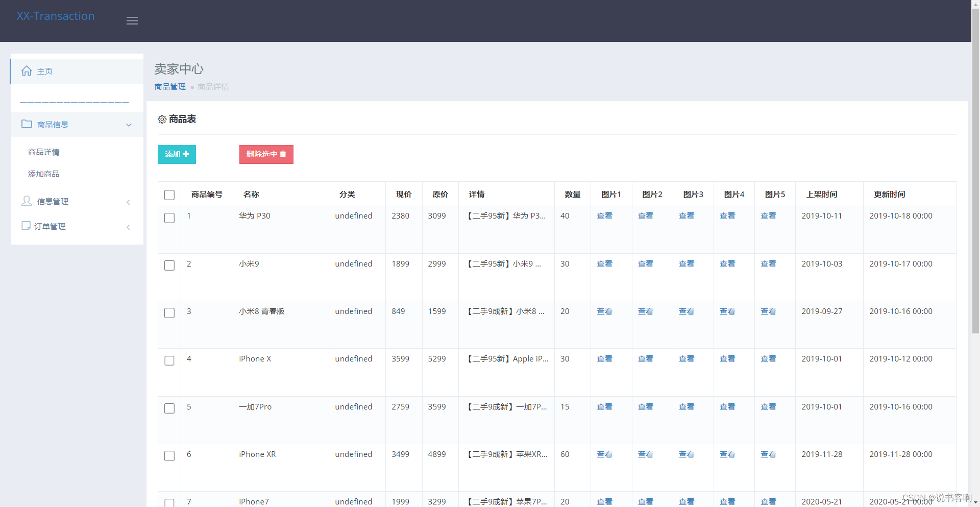Viewport: 980px width, 507px height.
Task: Click the page vertical scrollbar thumb
Action: [x=975, y=171]
